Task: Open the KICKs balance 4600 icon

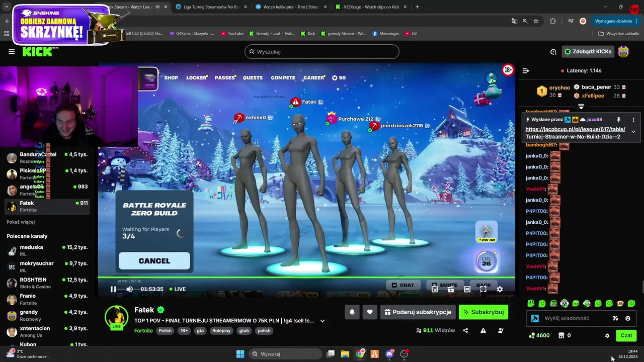Action: (539, 335)
